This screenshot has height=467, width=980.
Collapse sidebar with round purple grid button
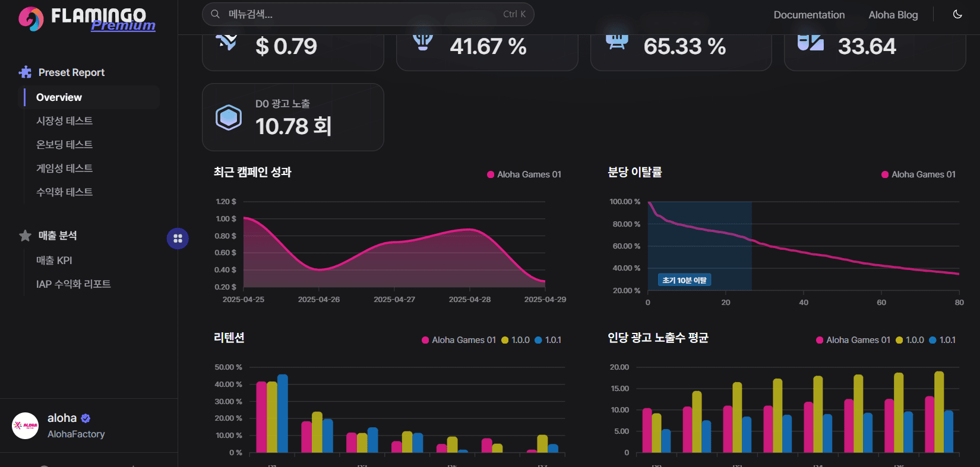click(x=178, y=239)
